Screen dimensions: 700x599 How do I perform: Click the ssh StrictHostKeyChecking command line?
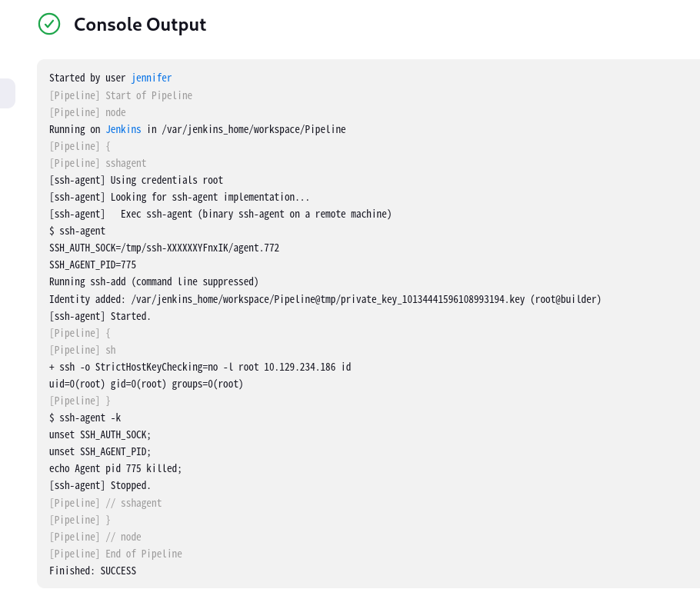click(200, 368)
